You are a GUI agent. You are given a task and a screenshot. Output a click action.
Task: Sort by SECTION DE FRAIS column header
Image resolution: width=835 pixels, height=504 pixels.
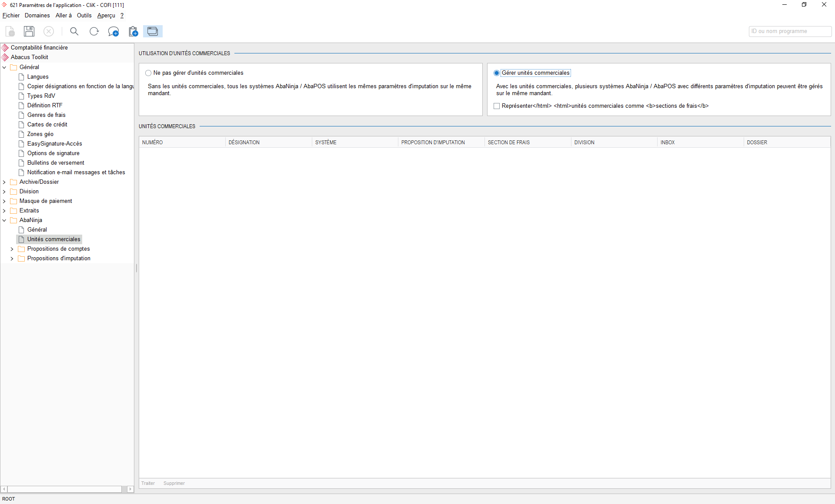528,143
